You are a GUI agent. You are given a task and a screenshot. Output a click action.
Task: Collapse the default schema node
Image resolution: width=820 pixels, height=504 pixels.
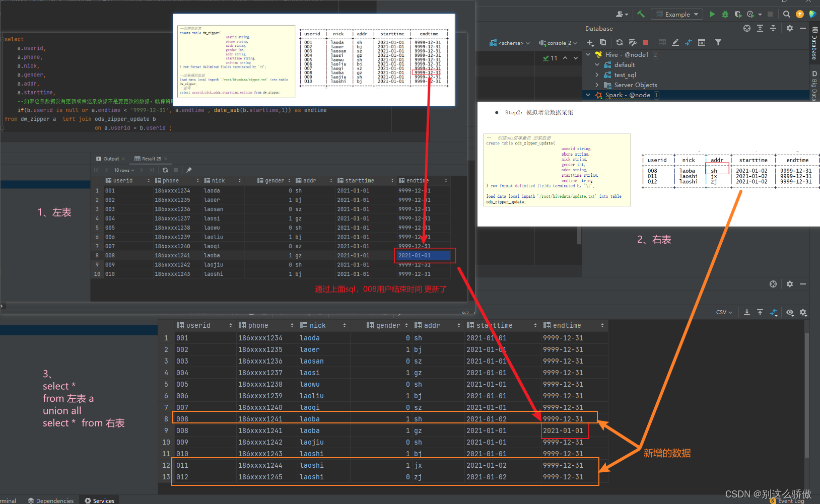(x=597, y=64)
